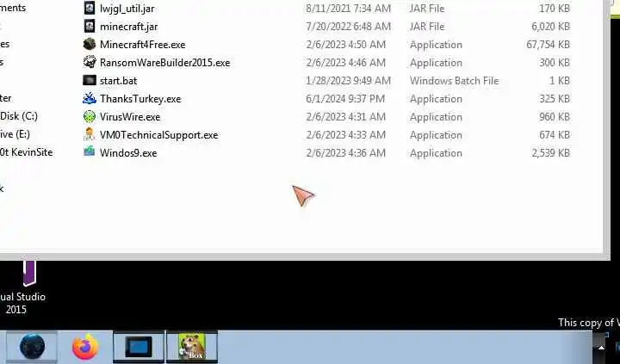Click the 325 KB size cell
The width and height of the screenshot is (620, 364).
tap(555, 99)
